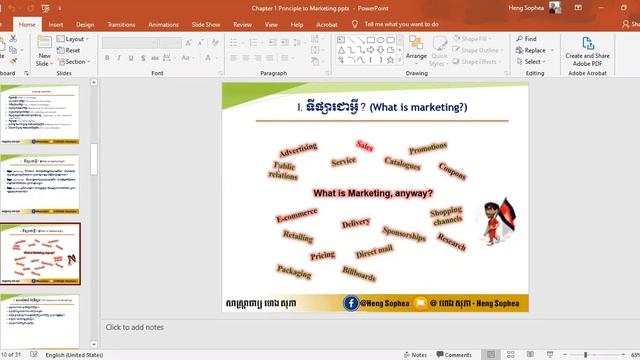Switch to the Acrobat tab
This screenshot has height=360, width=640.
pyautogui.click(x=327, y=24)
